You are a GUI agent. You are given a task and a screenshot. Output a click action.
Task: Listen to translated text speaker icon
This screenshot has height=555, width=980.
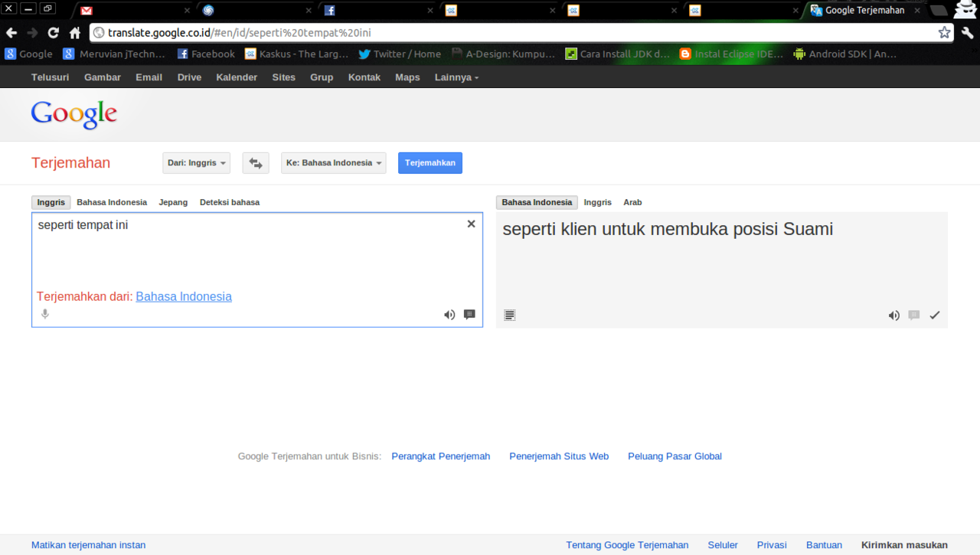tap(893, 315)
